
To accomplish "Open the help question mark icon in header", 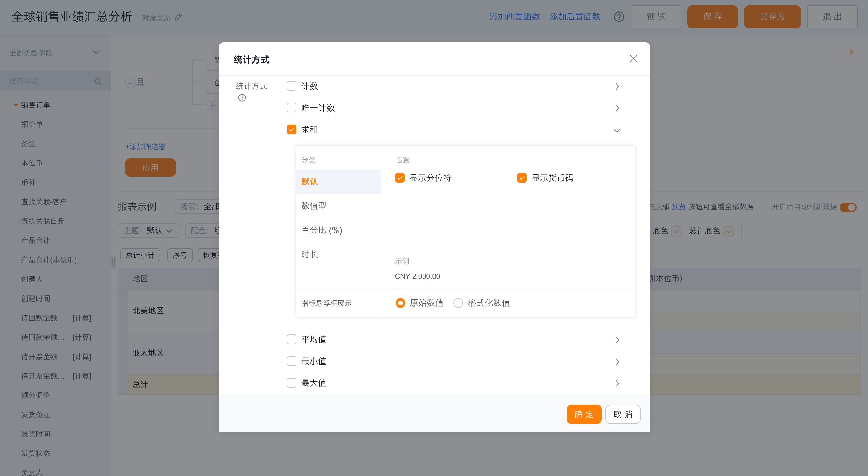I will (x=619, y=17).
